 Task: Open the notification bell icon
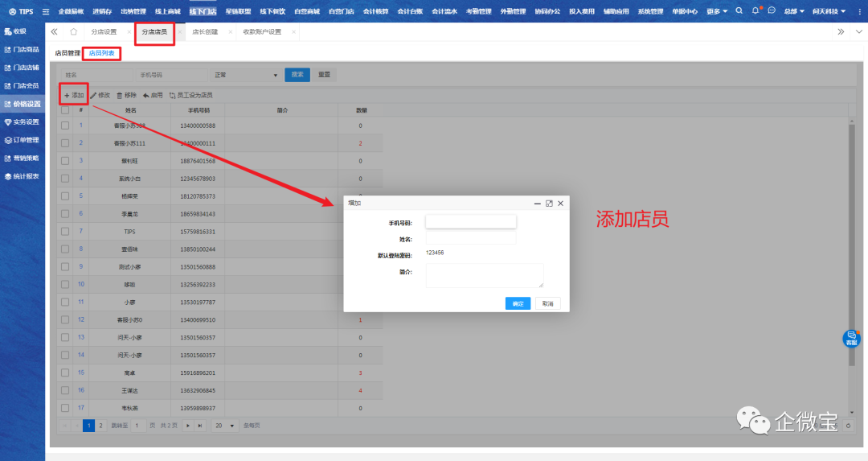755,11
